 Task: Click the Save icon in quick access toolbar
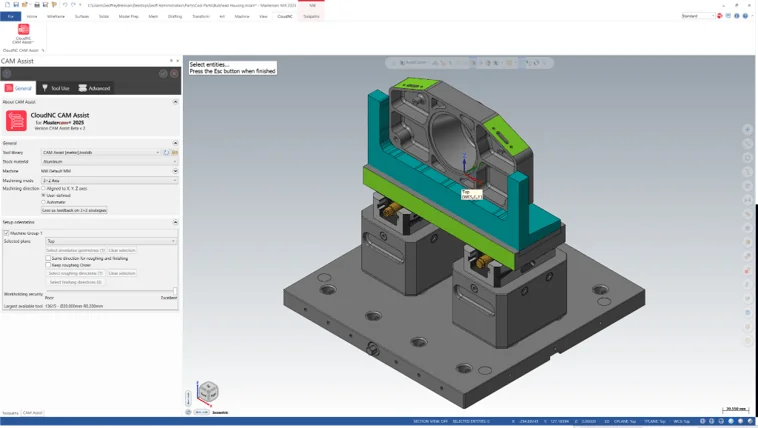(x=16, y=5)
